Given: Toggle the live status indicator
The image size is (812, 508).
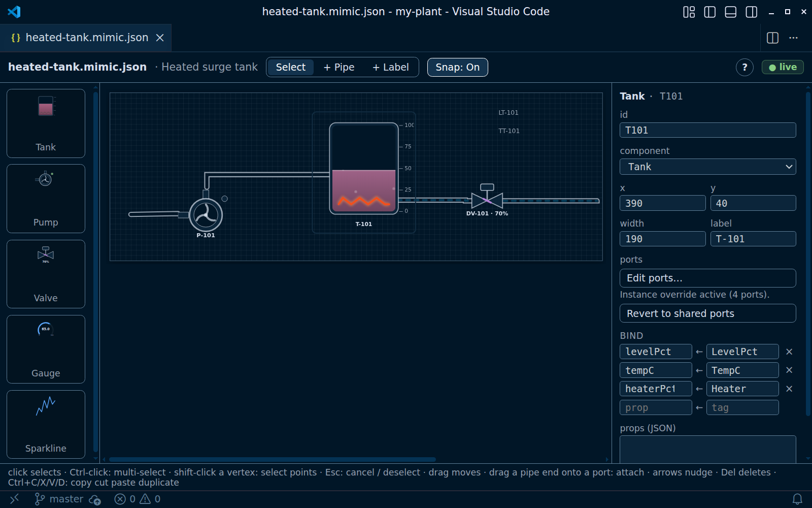Looking at the screenshot, I should coord(783,67).
